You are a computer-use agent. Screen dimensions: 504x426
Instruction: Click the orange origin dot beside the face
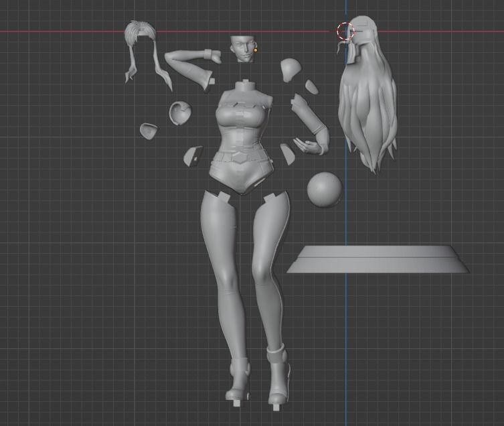(x=256, y=50)
